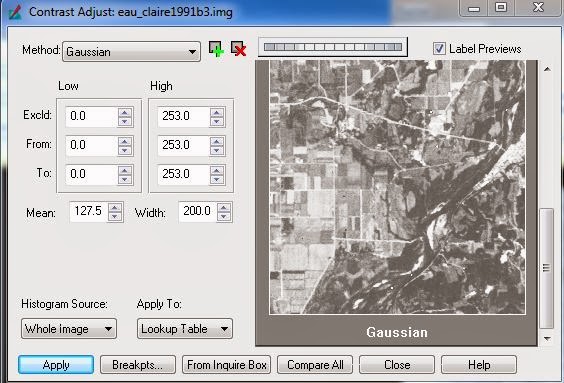Click the Compare All button
Image resolution: width=564 pixels, height=383 pixels.
(x=315, y=365)
